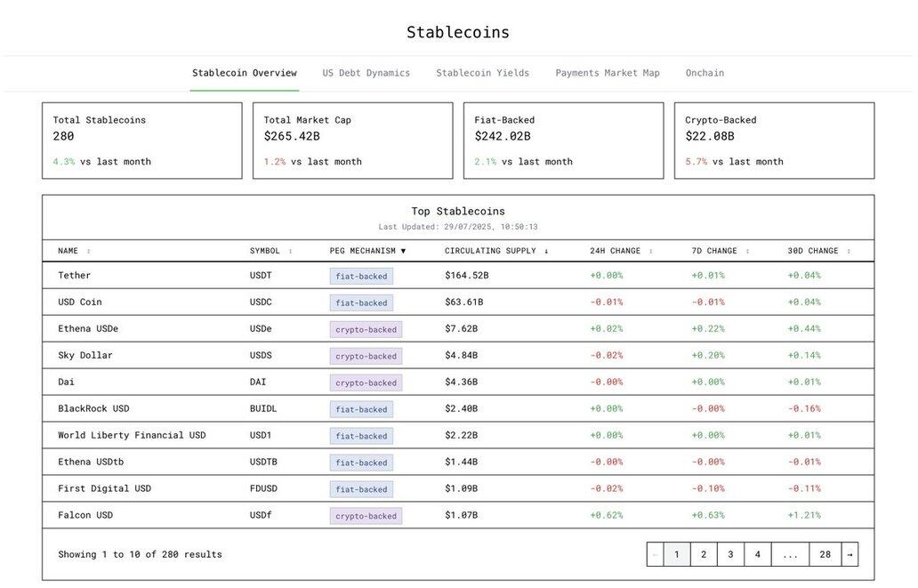Select page 1 in the pagination
The height and width of the screenshot is (588, 918).
point(677,554)
